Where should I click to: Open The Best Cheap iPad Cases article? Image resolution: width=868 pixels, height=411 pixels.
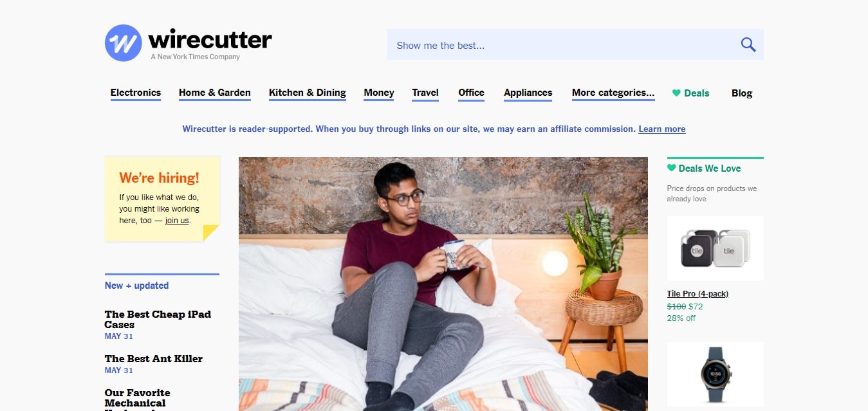point(158,319)
